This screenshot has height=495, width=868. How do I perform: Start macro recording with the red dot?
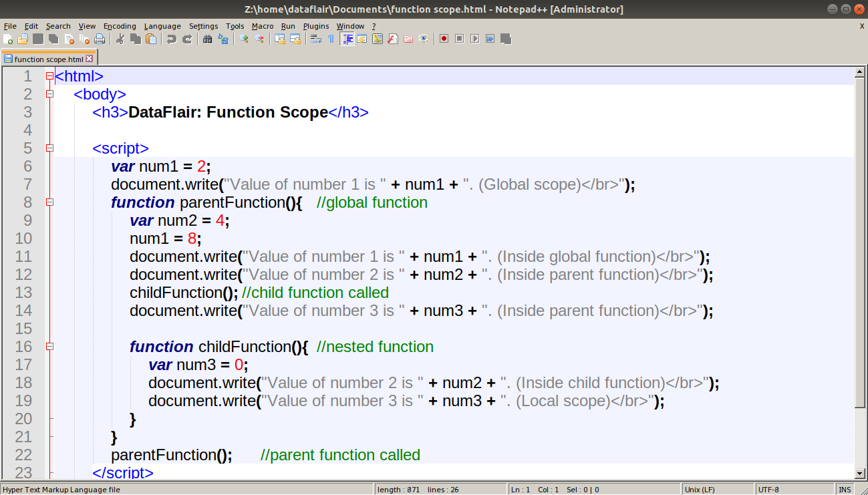pyautogui.click(x=444, y=39)
